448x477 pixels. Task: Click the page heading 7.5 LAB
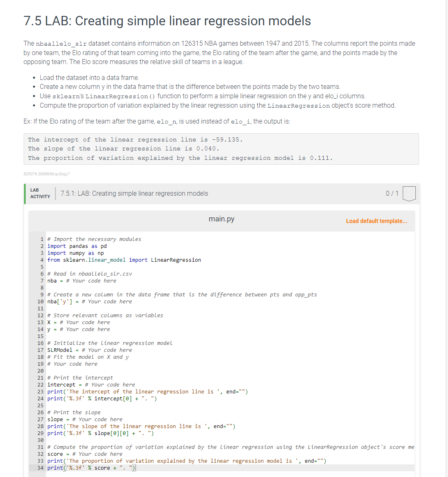pos(167,21)
